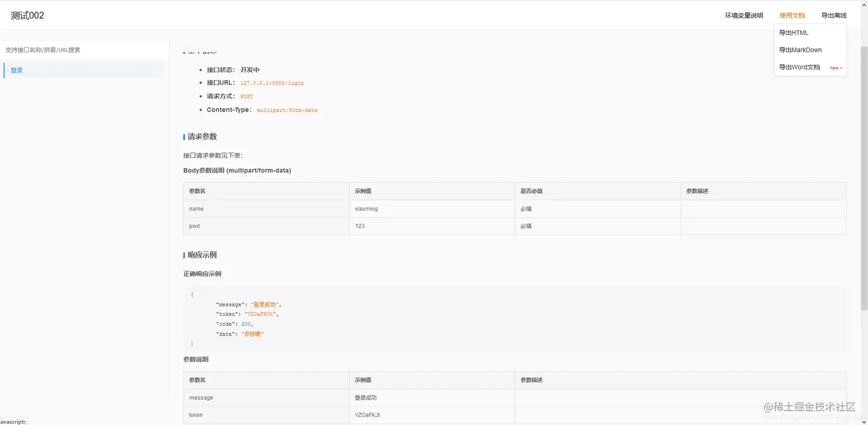Click the 开发中 interface status text
The width and height of the screenshot is (868, 425).
click(x=250, y=70)
